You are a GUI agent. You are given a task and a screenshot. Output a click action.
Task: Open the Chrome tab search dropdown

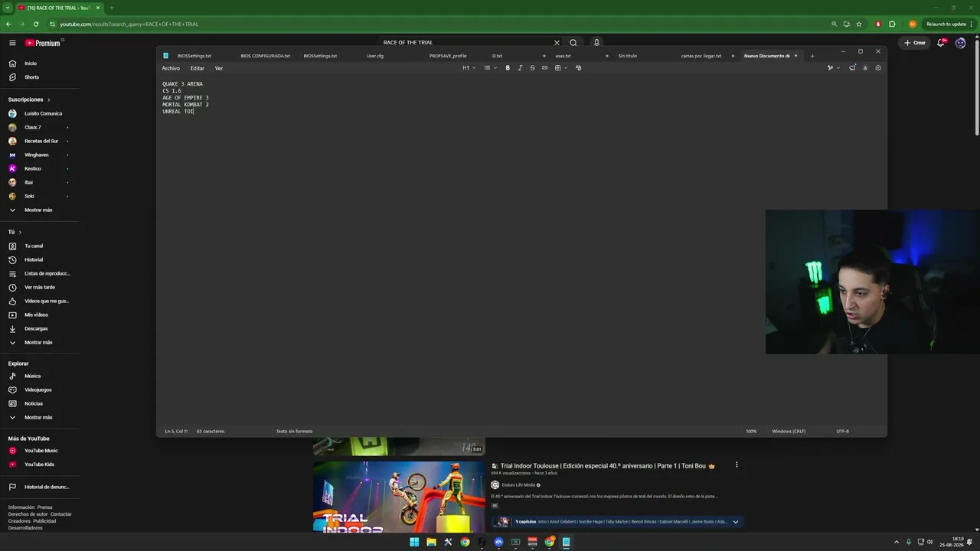coord(8,8)
